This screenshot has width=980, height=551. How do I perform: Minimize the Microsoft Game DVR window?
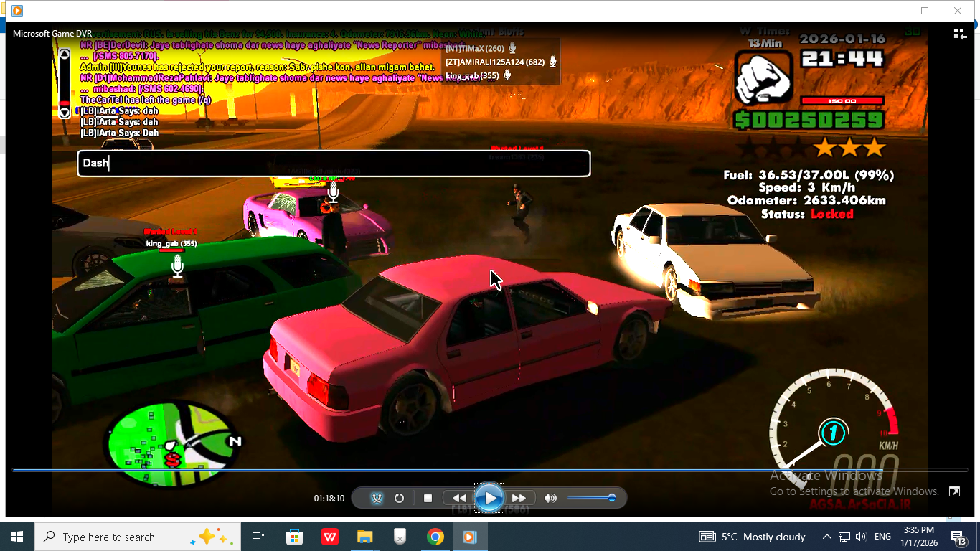892,11
